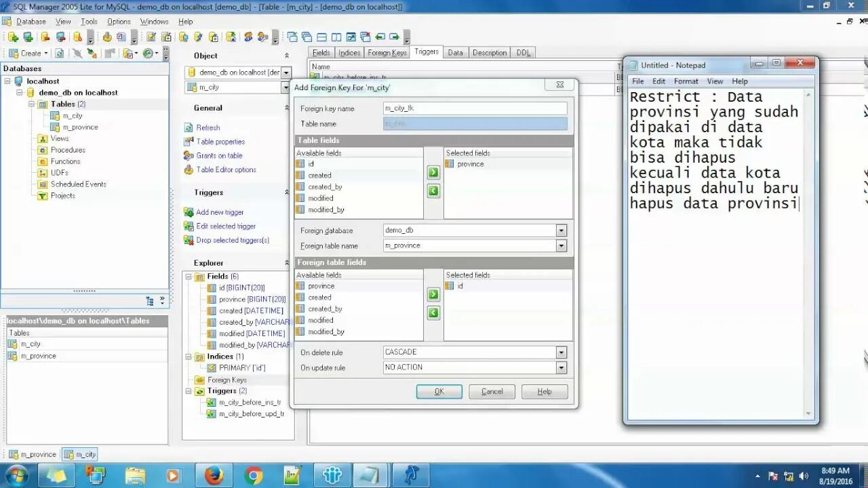Collapse the Fields (6) node in Explorer

[x=189, y=277]
